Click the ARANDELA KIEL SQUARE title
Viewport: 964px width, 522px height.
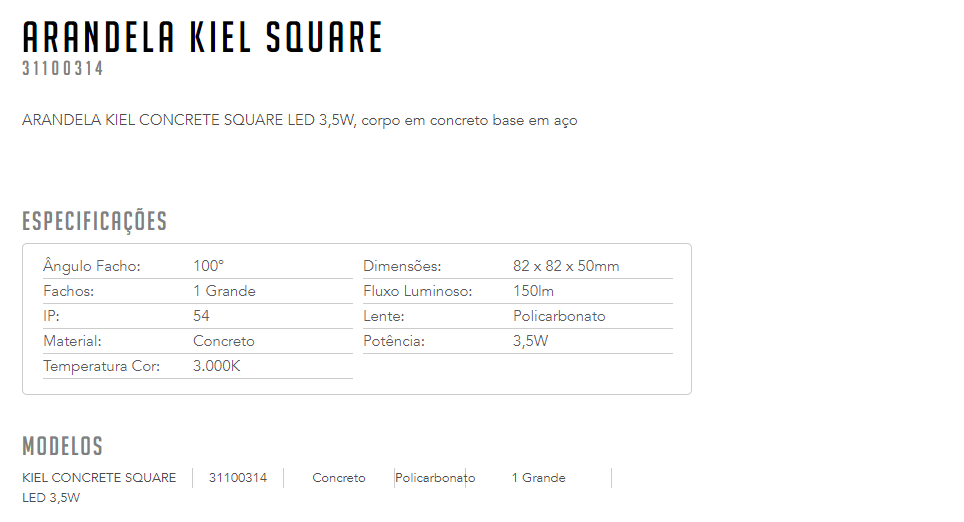tap(202, 37)
